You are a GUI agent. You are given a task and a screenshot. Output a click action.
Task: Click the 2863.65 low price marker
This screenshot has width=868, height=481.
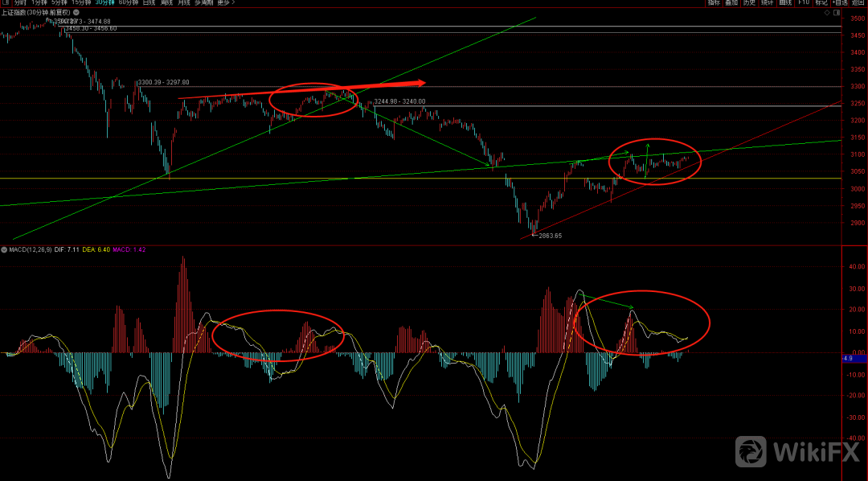tap(550, 236)
